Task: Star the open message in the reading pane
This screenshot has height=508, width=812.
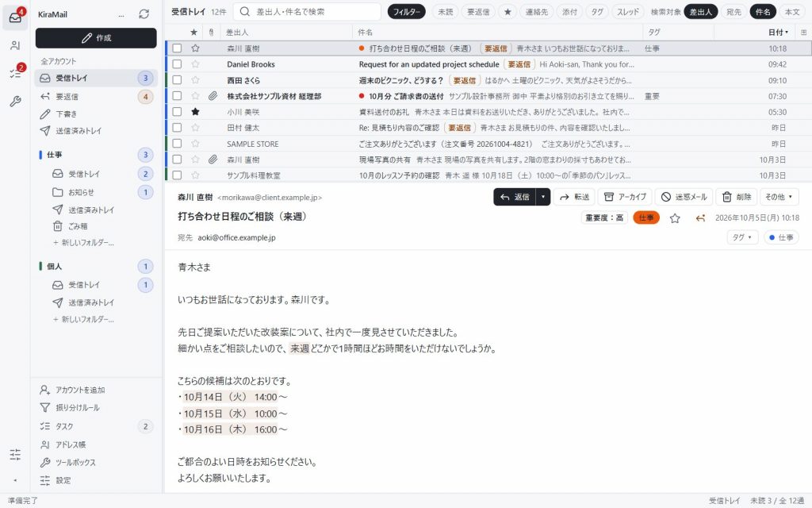Action: click(x=675, y=218)
